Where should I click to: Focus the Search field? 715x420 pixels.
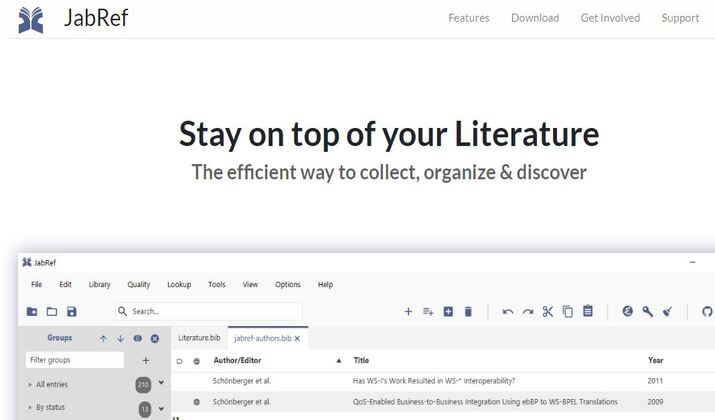209,311
